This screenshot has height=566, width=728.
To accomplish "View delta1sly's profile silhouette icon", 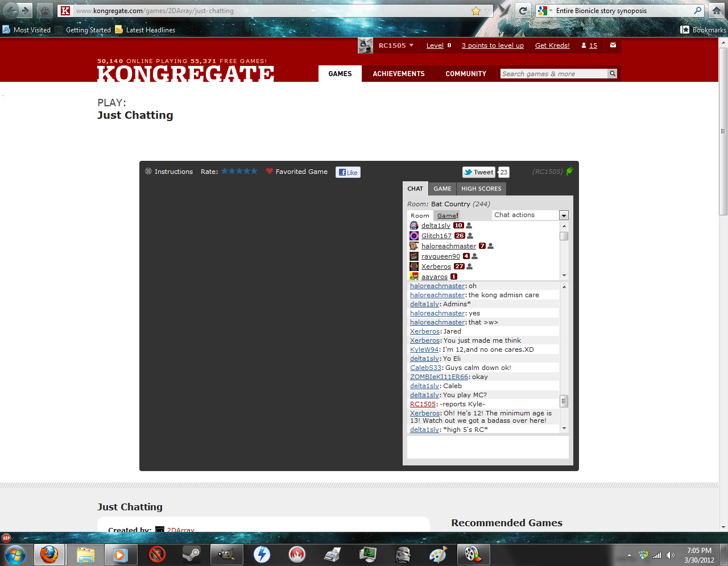I will [x=468, y=225].
